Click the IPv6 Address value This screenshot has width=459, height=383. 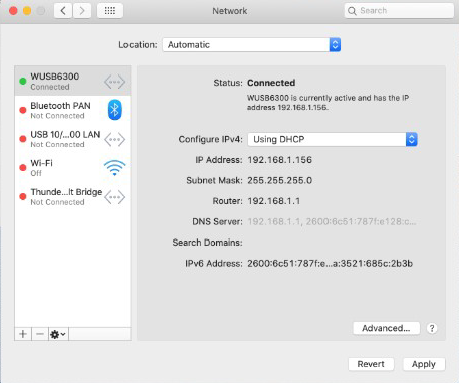[330, 264]
